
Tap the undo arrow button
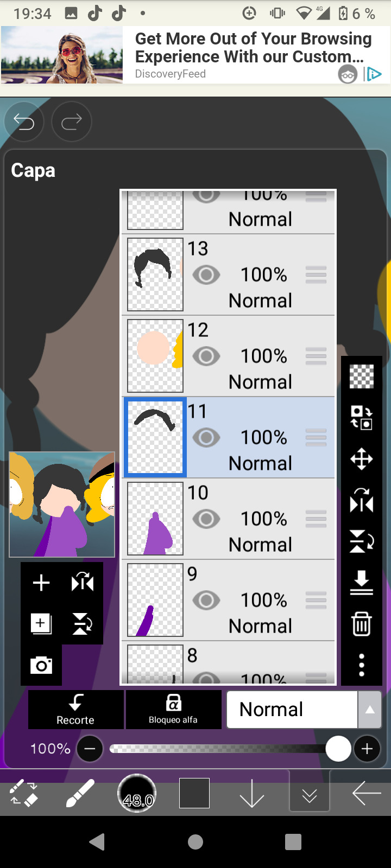(24, 122)
